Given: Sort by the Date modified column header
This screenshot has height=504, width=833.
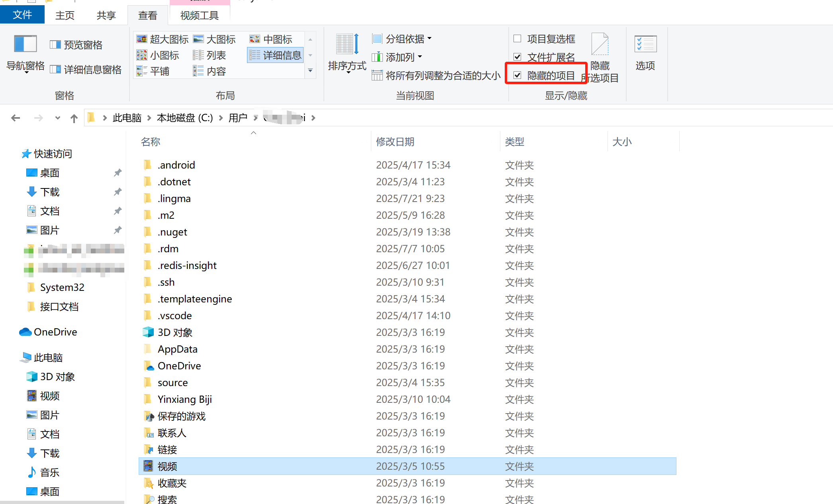Looking at the screenshot, I should (x=395, y=142).
